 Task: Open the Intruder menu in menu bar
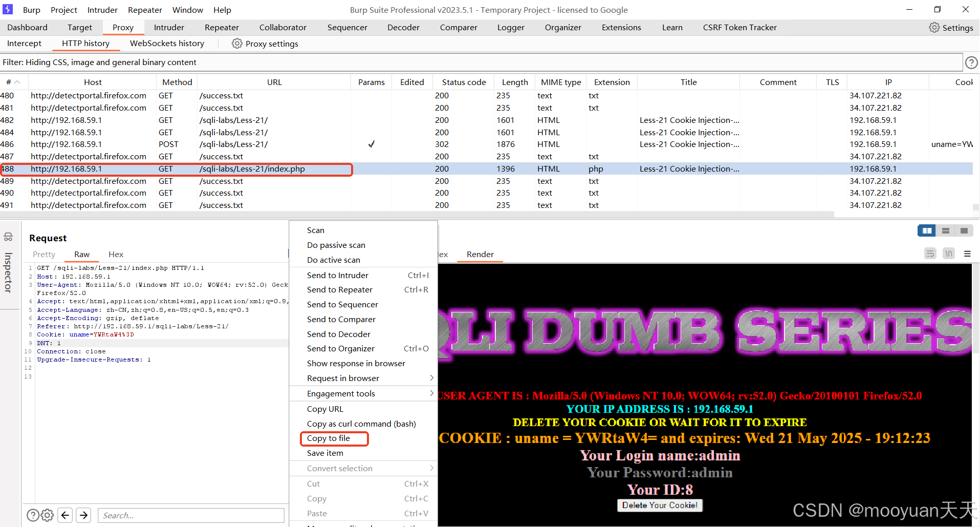pyautogui.click(x=102, y=10)
